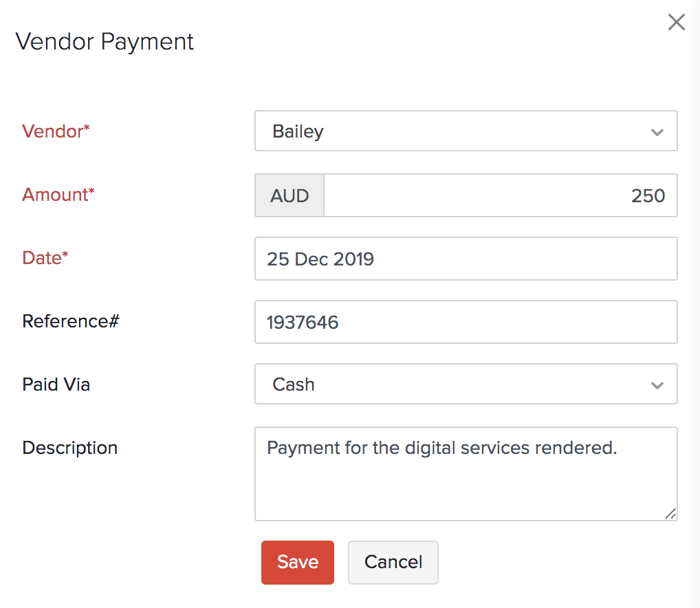700x608 pixels.
Task: Click the Paid Via label
Action: 56,384
